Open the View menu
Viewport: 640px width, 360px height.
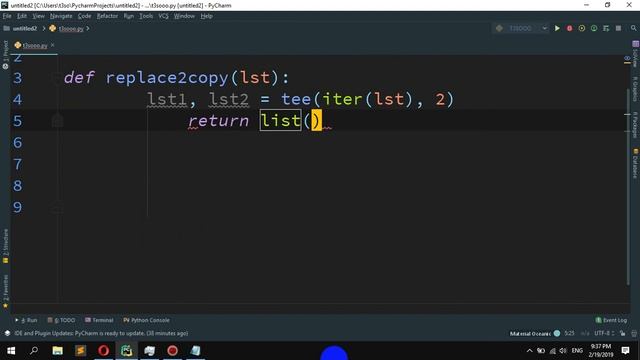coord(38,16)
